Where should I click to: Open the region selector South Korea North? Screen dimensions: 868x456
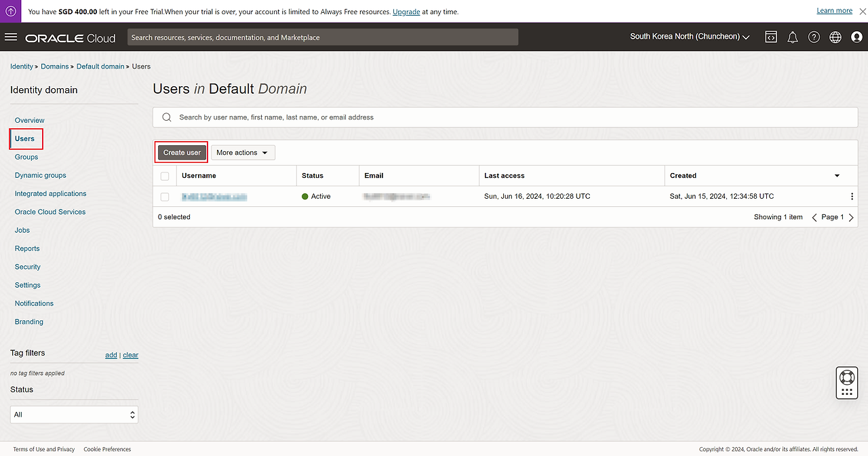tap(690, 37)
